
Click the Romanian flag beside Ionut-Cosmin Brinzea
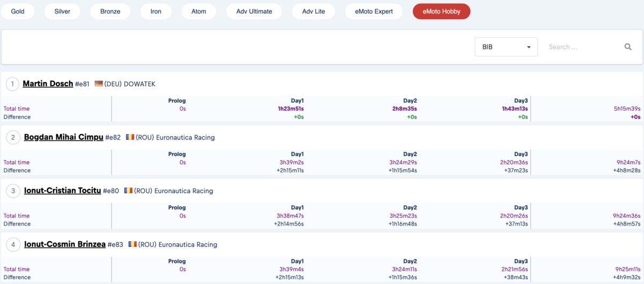[x=133, y=244]
